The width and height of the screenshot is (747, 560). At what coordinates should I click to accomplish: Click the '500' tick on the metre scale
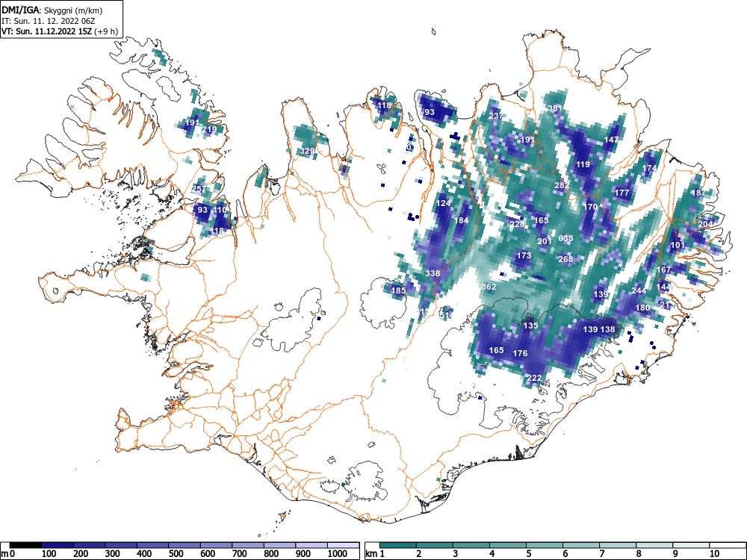[176, 554]
